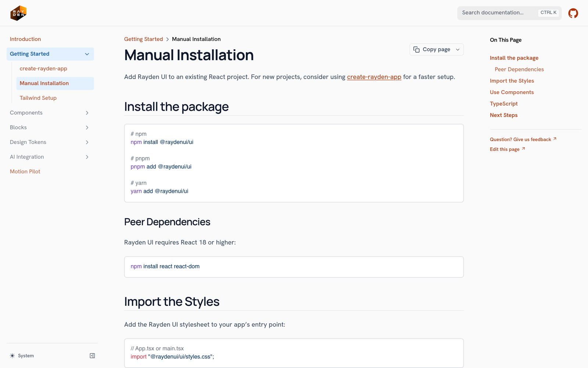This screenshot has width=588, height=368.
Task: Click the CTRL K shortcut badge
Action: pos(548,13)
